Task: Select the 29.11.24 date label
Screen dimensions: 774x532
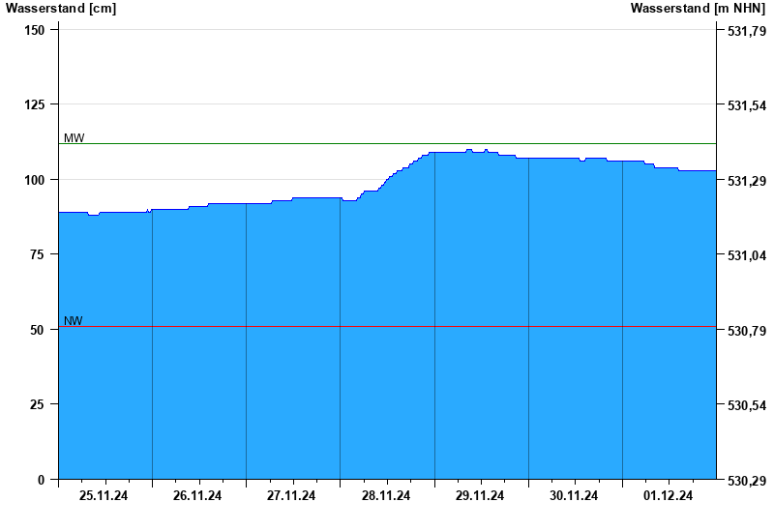Action: click(479, 495)
